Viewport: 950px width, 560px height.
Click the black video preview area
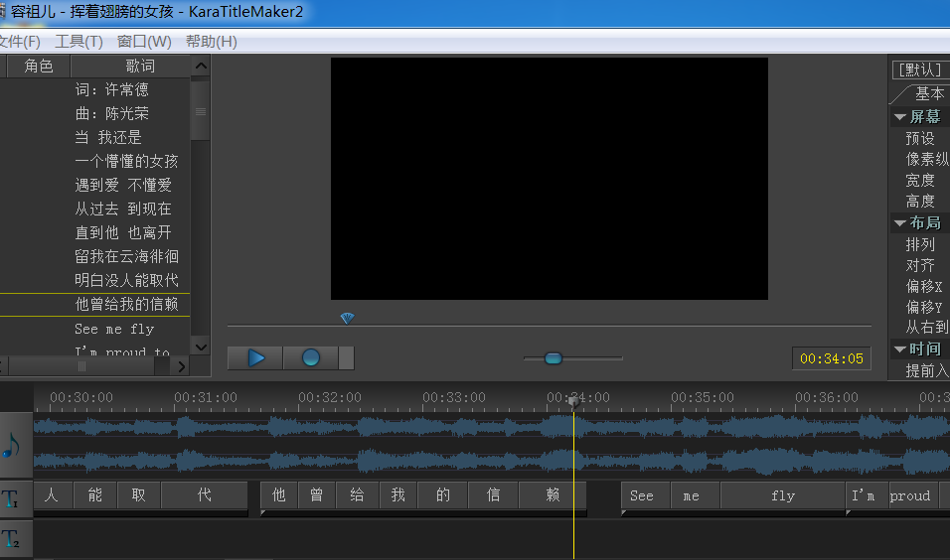(x=549, y=179)
